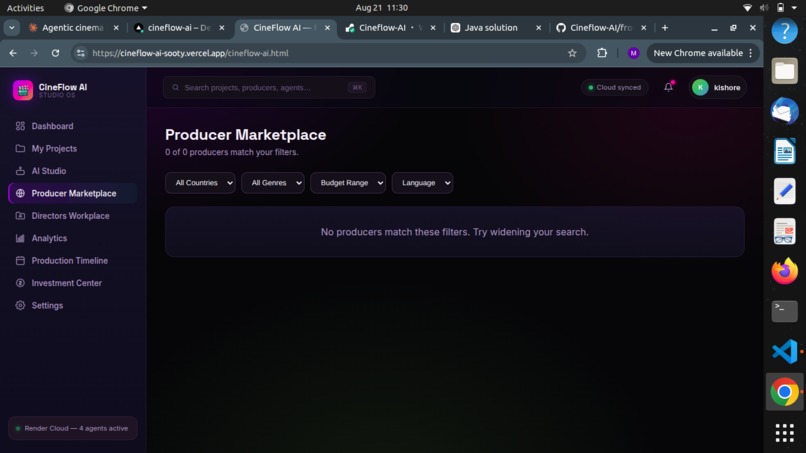806x453 pixels.
Task: Click site information icon in address bar
Action: click(81, 53)
